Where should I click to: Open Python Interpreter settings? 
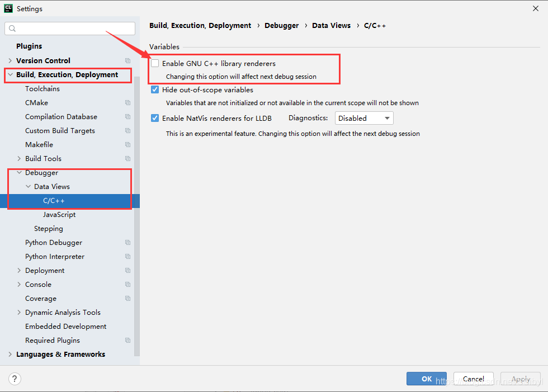click(55, 257)
